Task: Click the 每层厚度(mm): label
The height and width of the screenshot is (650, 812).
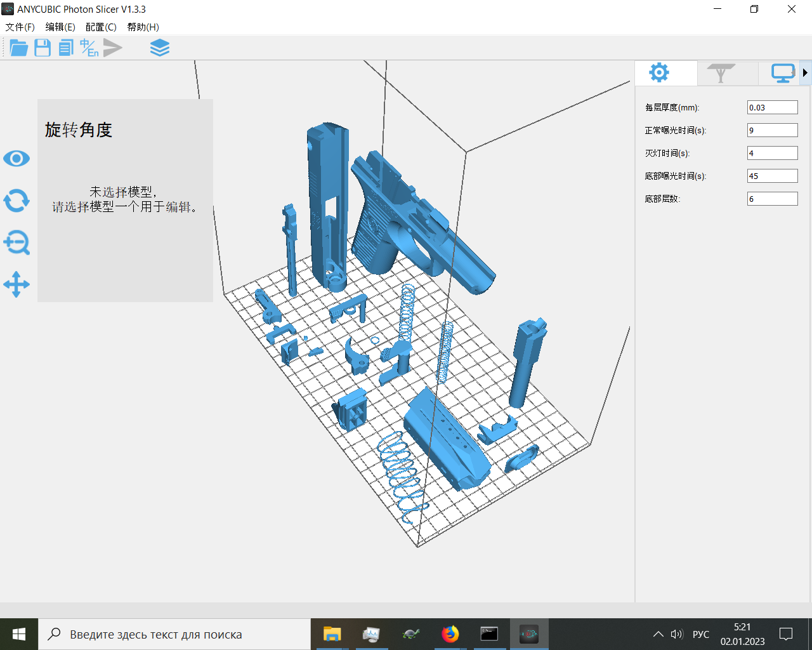Action: (672, 108)
